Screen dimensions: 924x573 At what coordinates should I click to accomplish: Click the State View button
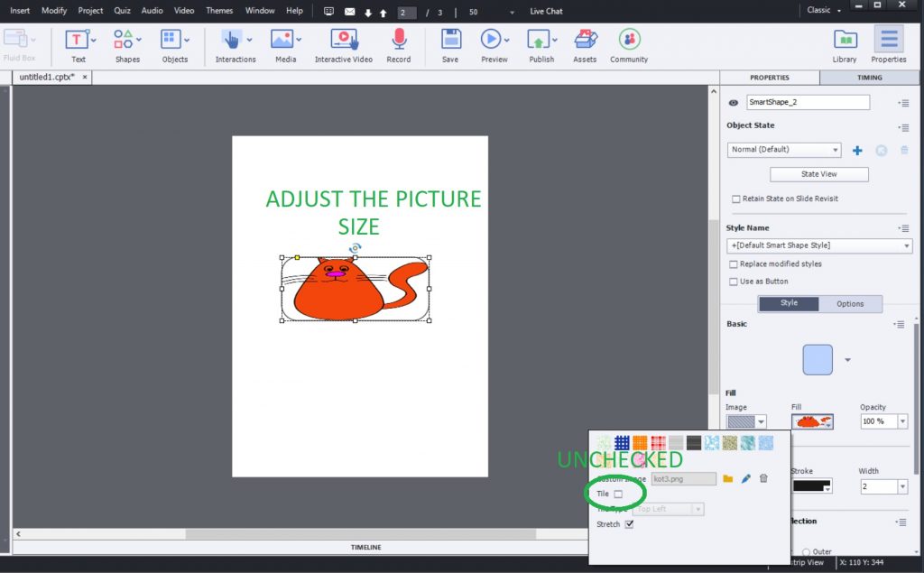click(818, 173)
